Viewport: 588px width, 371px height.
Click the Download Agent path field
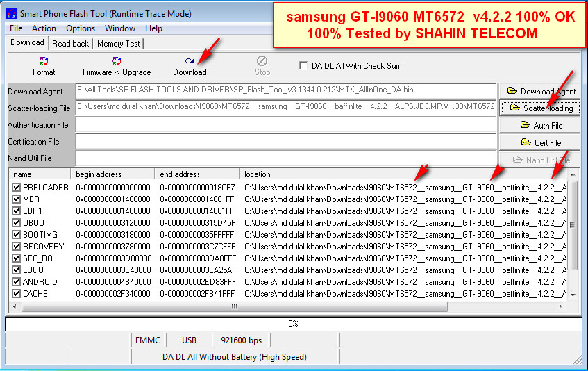pos(286,91)
